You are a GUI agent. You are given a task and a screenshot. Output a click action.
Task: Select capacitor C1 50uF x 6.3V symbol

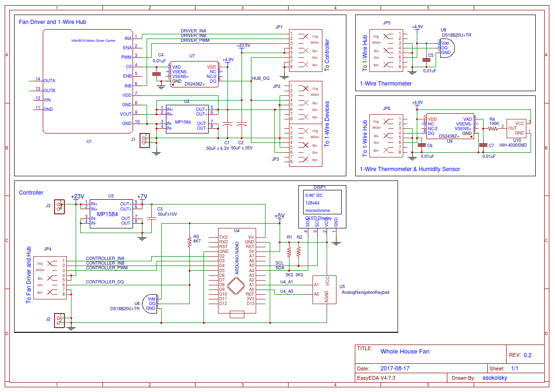pyautogui.click(x=227, y=125)
